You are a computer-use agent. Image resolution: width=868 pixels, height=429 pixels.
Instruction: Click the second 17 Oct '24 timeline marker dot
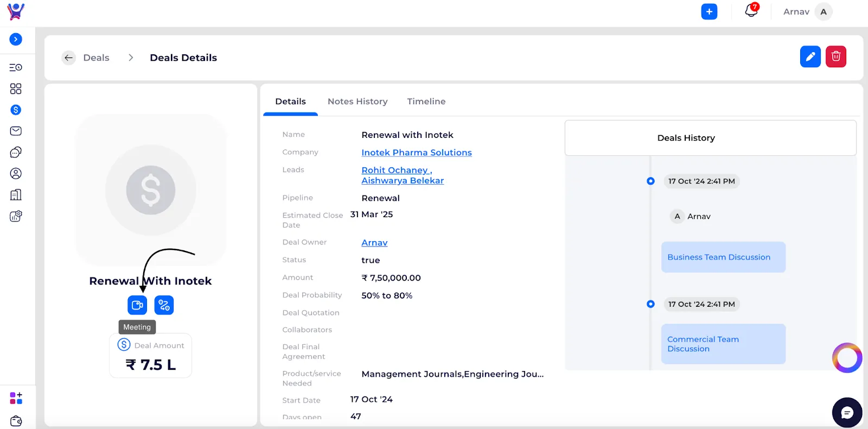click(650, 304)
